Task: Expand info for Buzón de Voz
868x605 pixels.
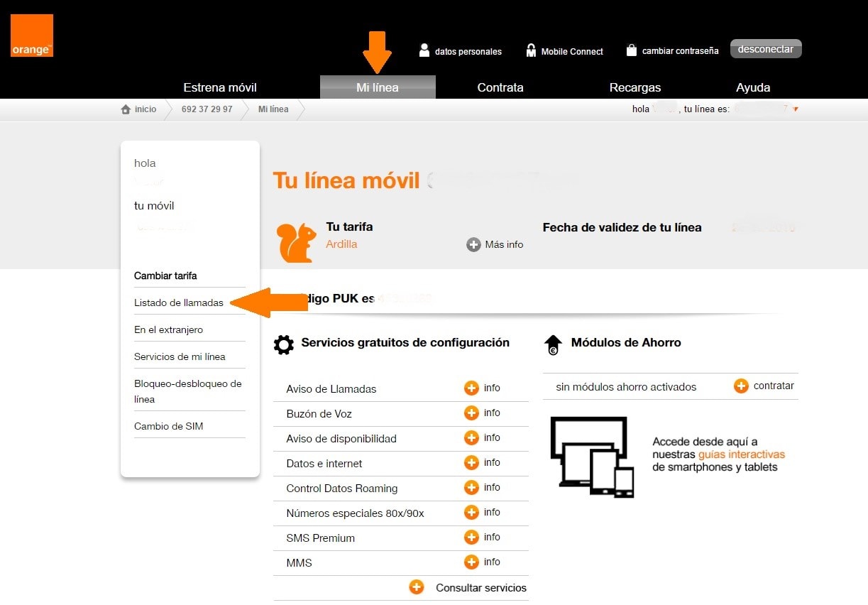Action: click(471, 413)
